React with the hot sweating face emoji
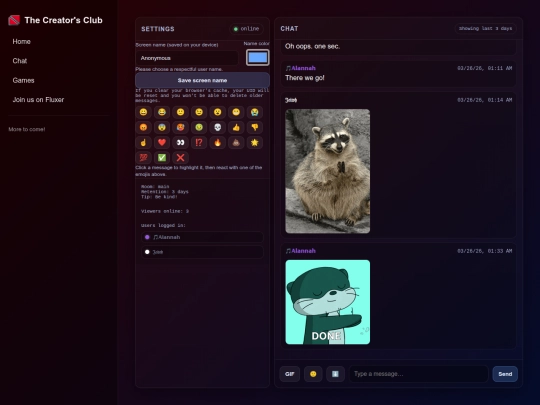This screenshot has width=540, height=405. point(180,127)
